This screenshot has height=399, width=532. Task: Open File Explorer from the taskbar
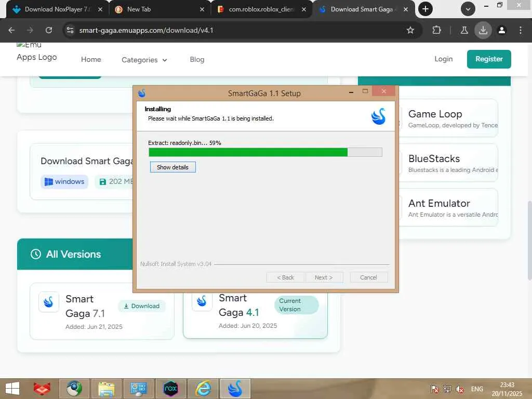coord(107,389)
